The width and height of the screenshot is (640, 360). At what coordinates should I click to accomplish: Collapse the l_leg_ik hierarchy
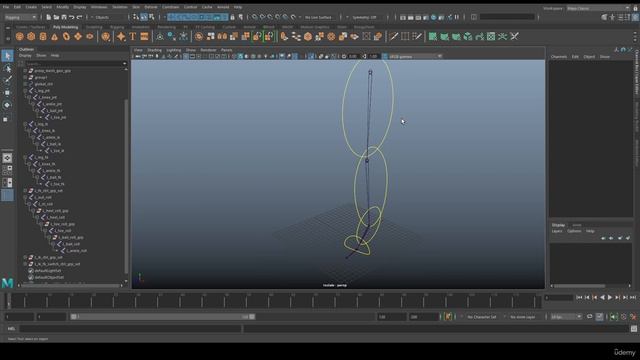coord(25,124)
